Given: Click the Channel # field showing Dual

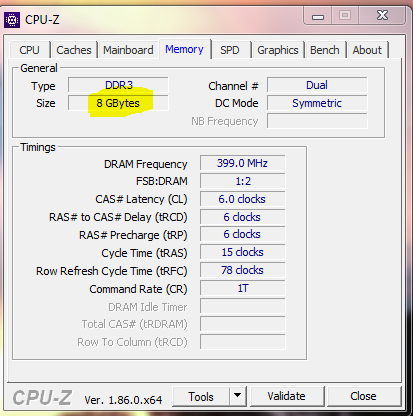Looking at the screenshot, I should (317, 85).
